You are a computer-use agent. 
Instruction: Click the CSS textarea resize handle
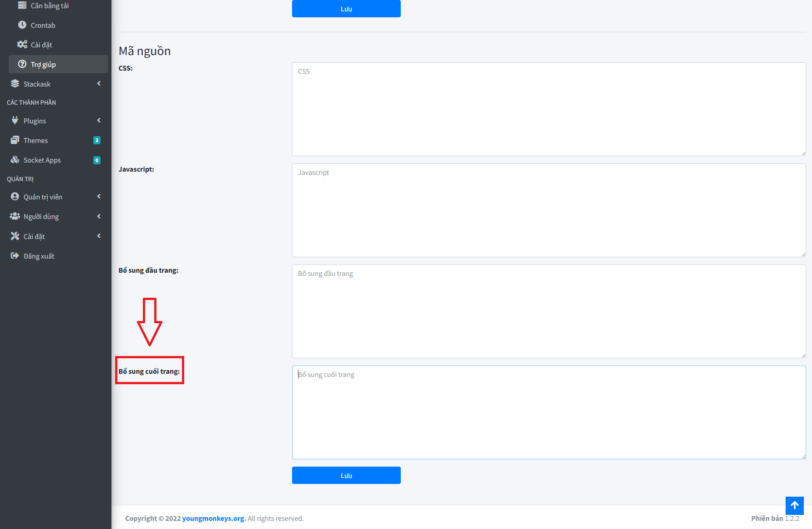(x=803, y=153)
